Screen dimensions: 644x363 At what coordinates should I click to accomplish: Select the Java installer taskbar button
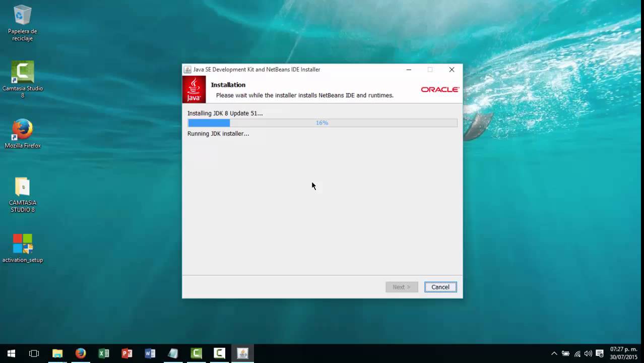click(x=242, y=353)
